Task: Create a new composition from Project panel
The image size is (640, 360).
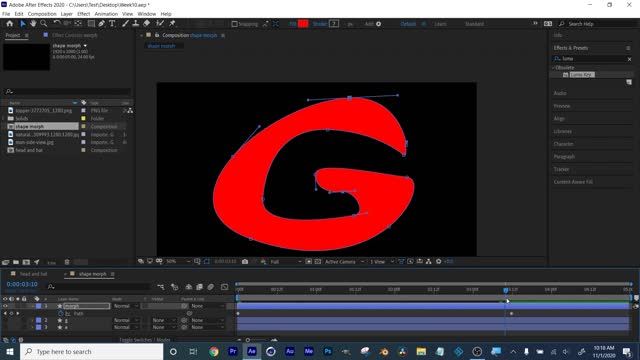Action: 26,262
